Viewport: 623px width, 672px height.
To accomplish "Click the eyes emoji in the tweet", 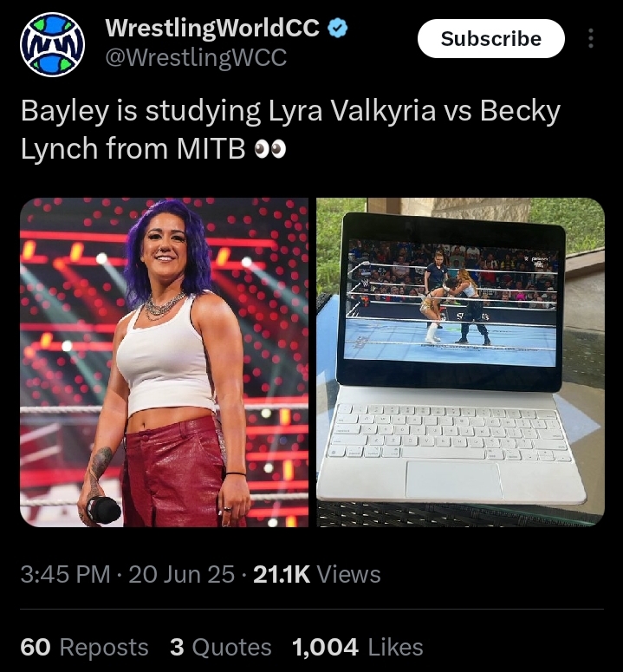I will point(270,149).
